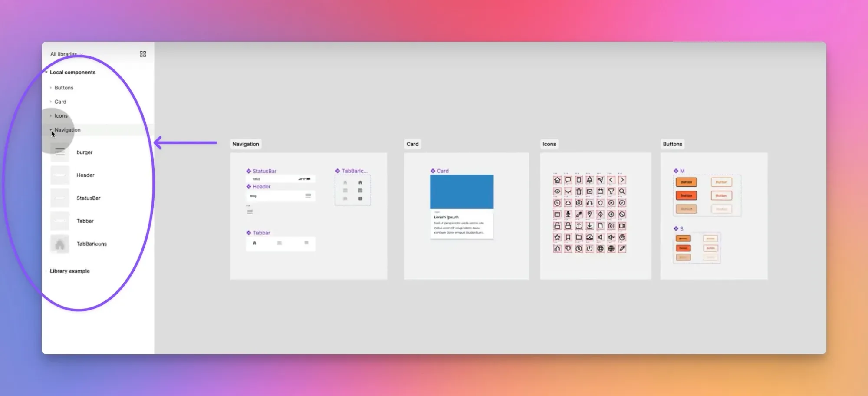
Task: Select the StatusBar component in list
Action: tap(88, 198)
